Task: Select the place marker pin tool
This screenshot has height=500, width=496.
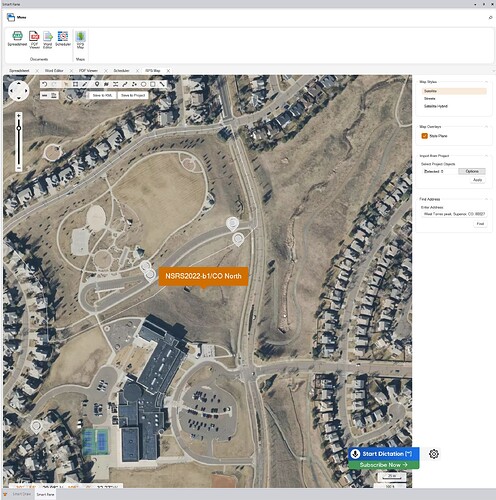Action: coord(97,84)
